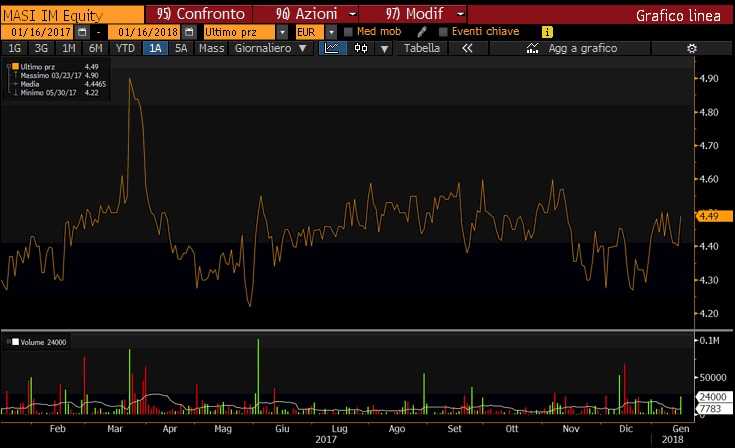Click the yellow info icon
Screen dimensions: 735x448
tap(546, 32)
